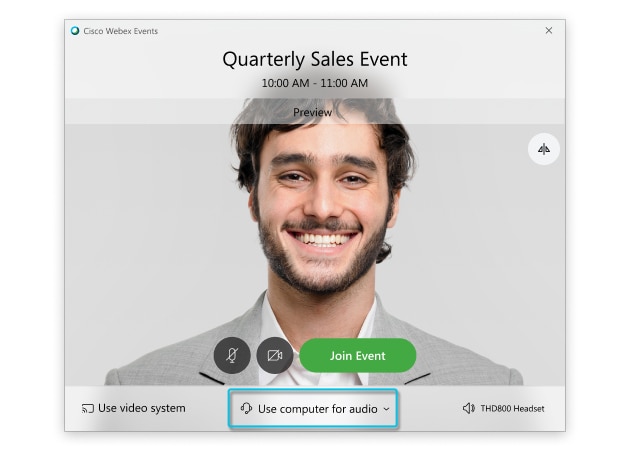
Task: Expand the audio connection chevron arrow
Action: (x=386, y=409)
